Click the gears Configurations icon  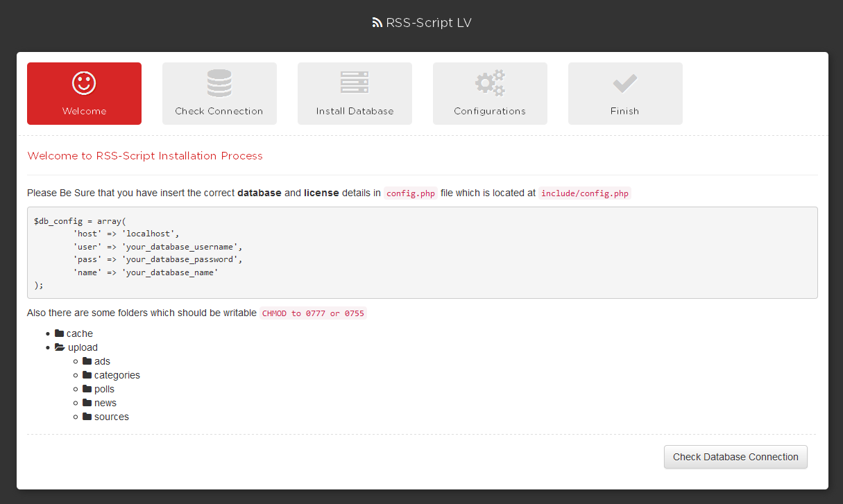tap(490, 83)
